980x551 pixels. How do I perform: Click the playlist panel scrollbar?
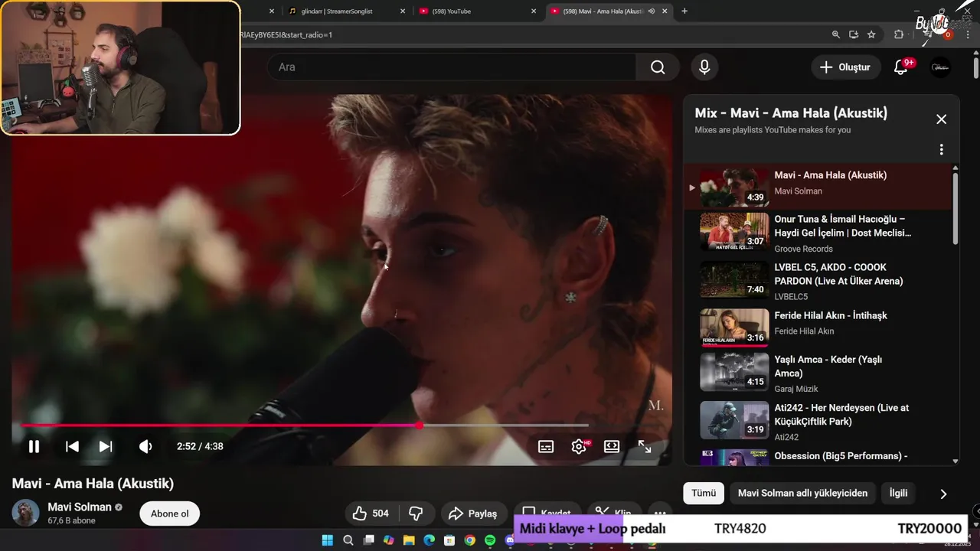pyautogui.click(x=955, y=207)
